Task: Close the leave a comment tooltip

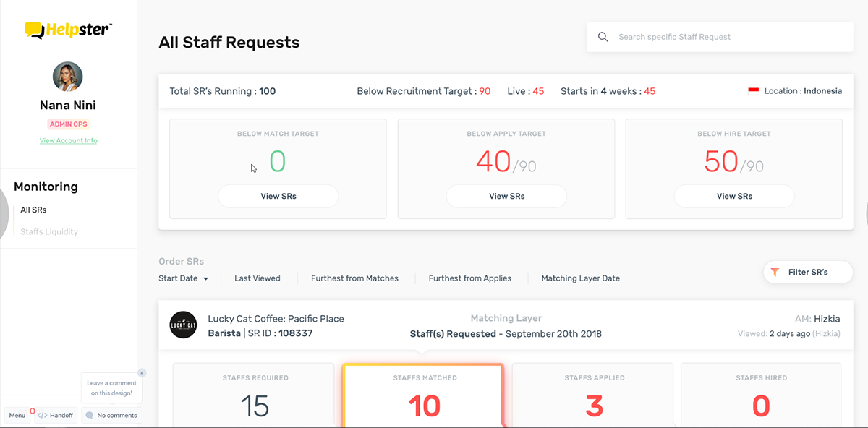Action: [142, 373]
